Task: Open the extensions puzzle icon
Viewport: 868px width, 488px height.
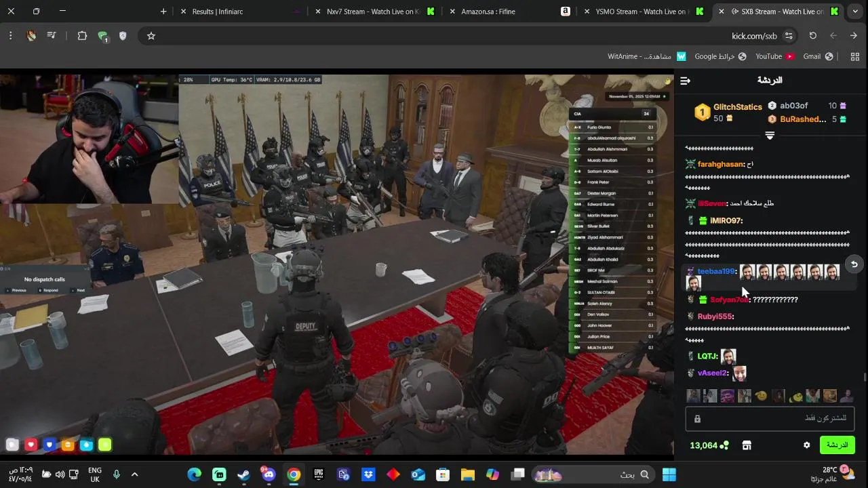Action: pos(82,36)
